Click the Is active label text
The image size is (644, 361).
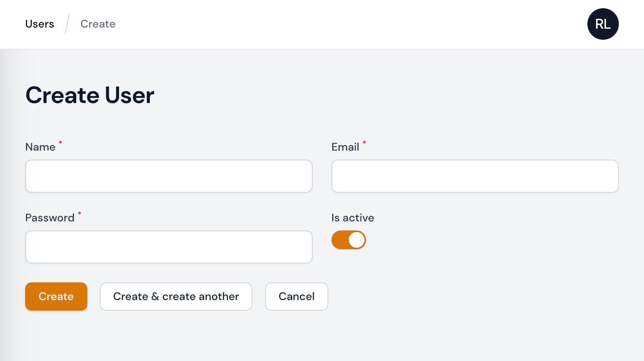(353, 218)
